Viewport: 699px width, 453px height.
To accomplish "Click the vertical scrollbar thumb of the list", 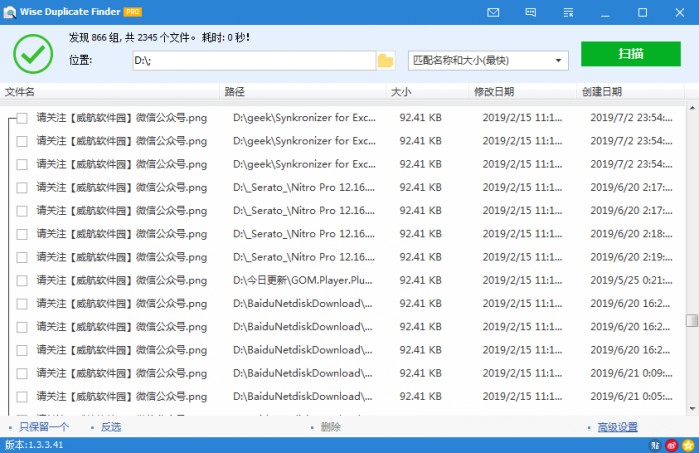I will 692,320.
